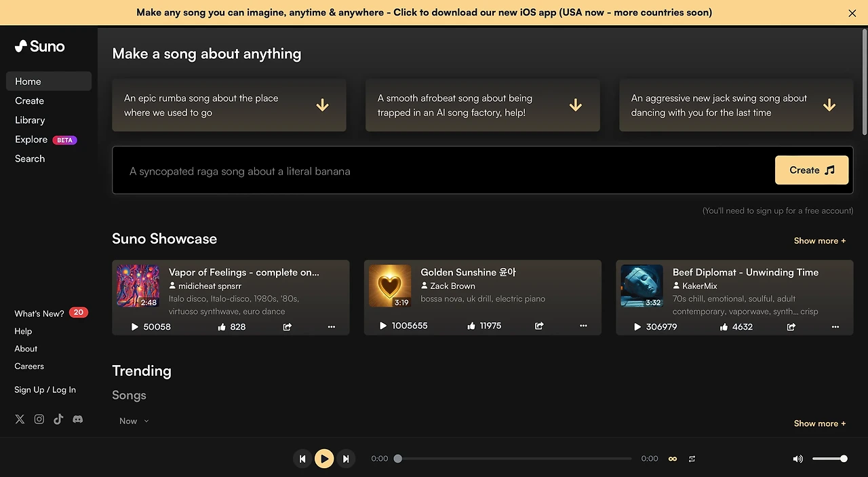The width and height of the screenshot is (868, 477).
Task: Open the TikTok icon link
Action: [58, 419]
